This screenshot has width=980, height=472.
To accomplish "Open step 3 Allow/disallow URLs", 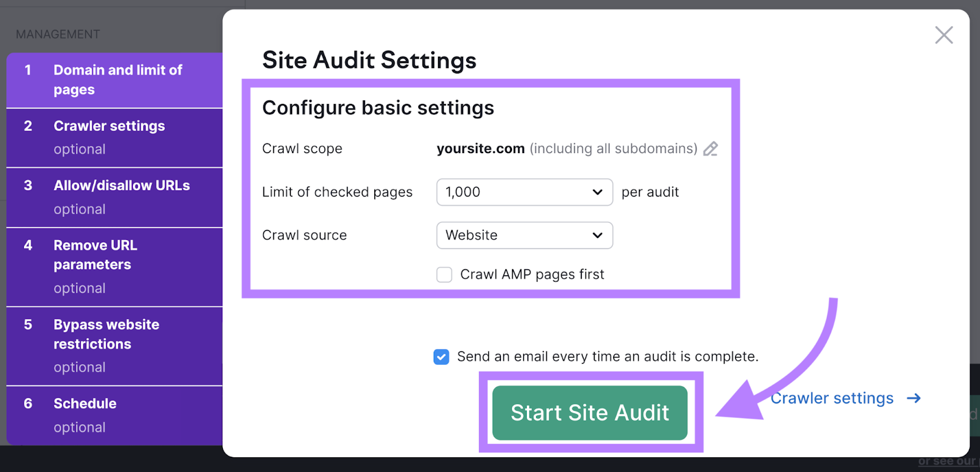I will (115, 198).
